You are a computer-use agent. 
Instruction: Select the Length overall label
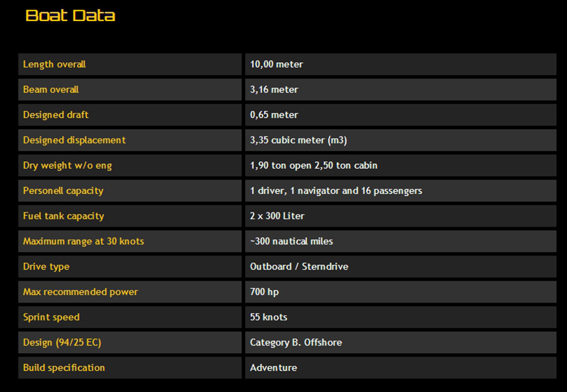pos(55,64)
